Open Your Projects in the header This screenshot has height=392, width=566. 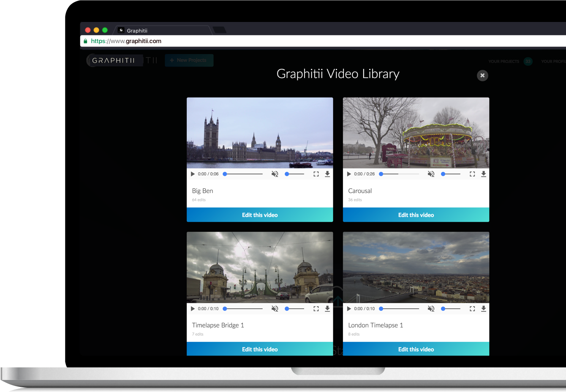pyautogui.click(x=504, y=62)
